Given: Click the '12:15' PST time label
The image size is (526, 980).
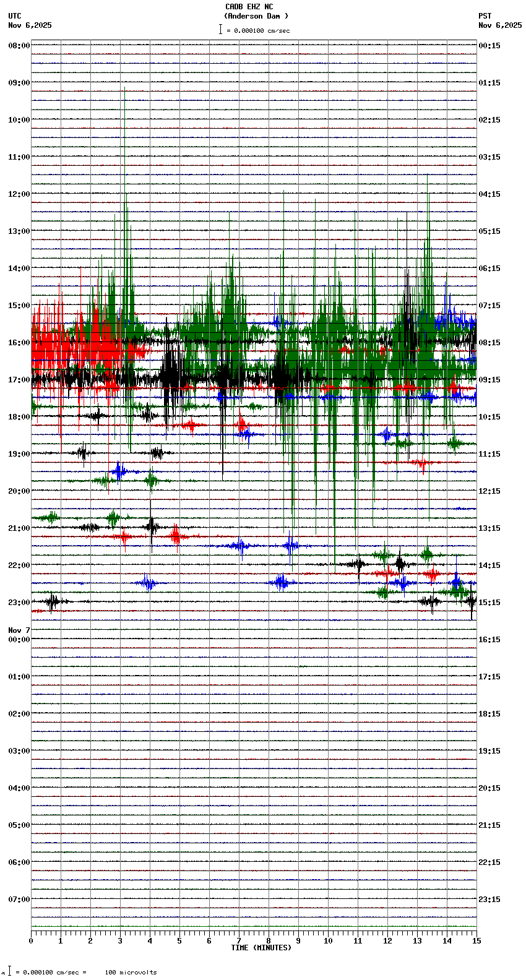Looking at the screenshot, I should pos(489,491).
